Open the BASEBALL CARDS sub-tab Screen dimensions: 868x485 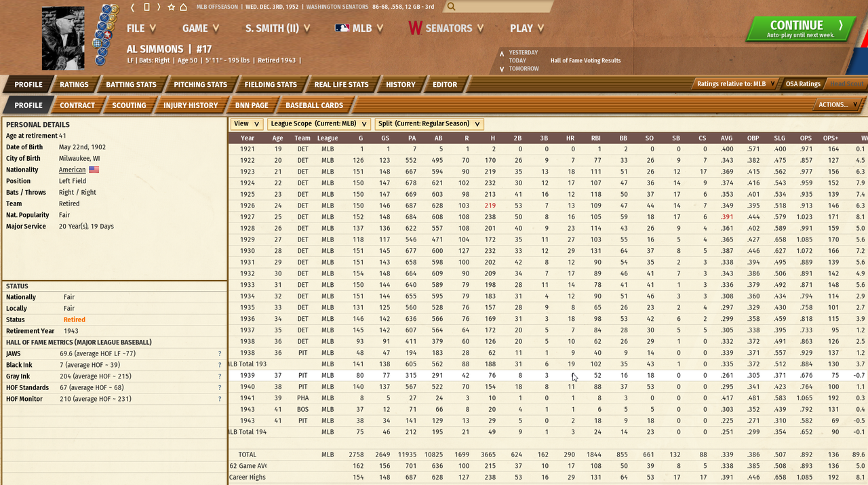coord(314,105)
